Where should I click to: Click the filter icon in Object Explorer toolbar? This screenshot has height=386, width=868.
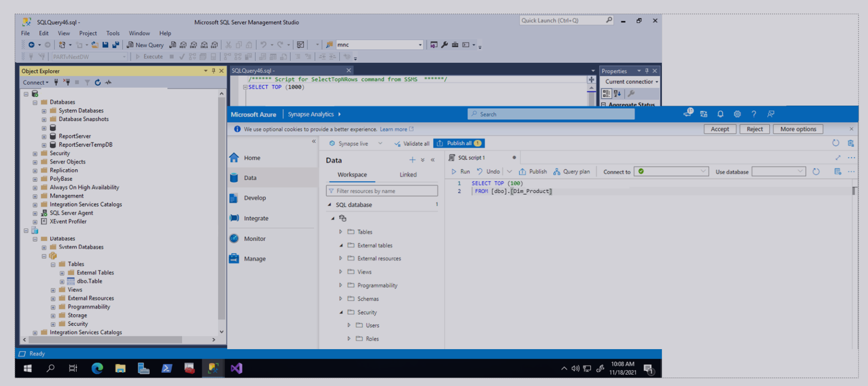87,83
